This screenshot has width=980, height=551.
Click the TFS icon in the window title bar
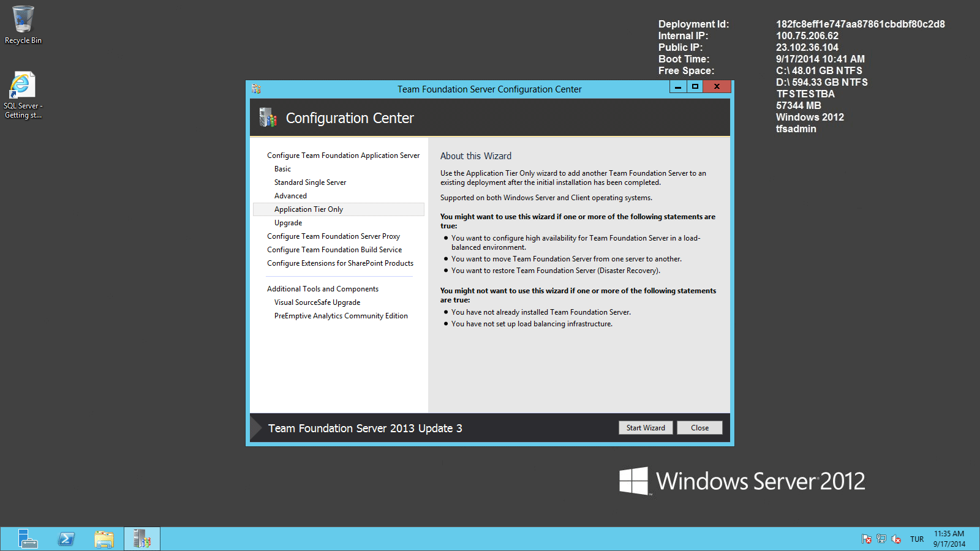[255, 89]
